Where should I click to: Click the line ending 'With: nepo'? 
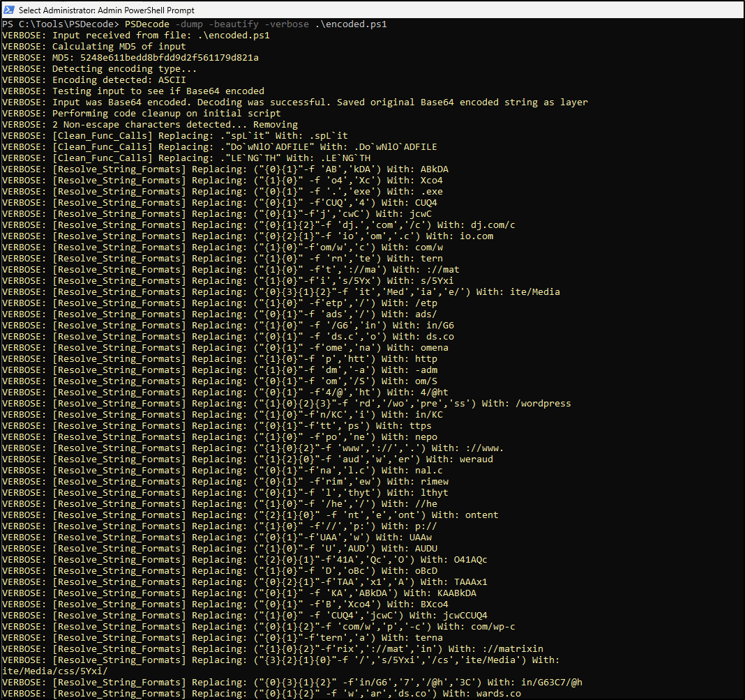coord(220,437)
